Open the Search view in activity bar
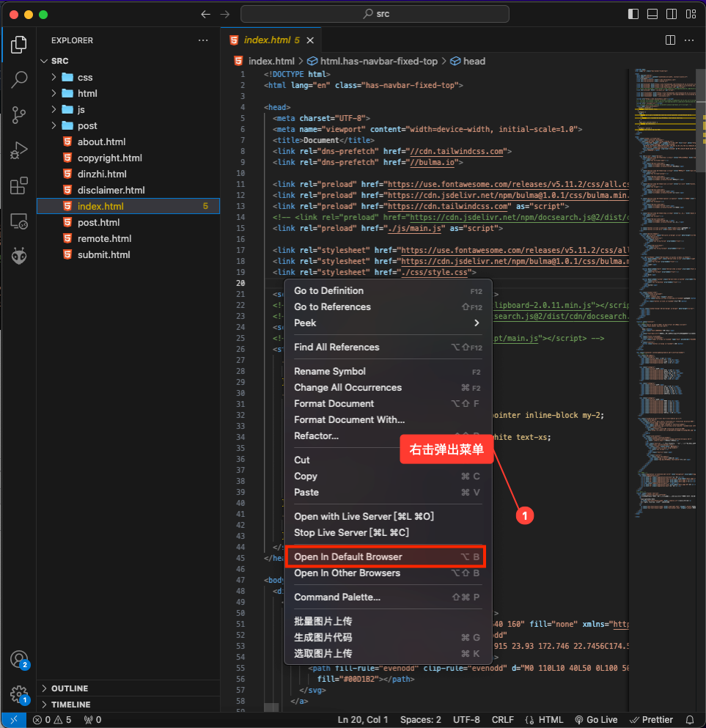 (x=18, y=80)
